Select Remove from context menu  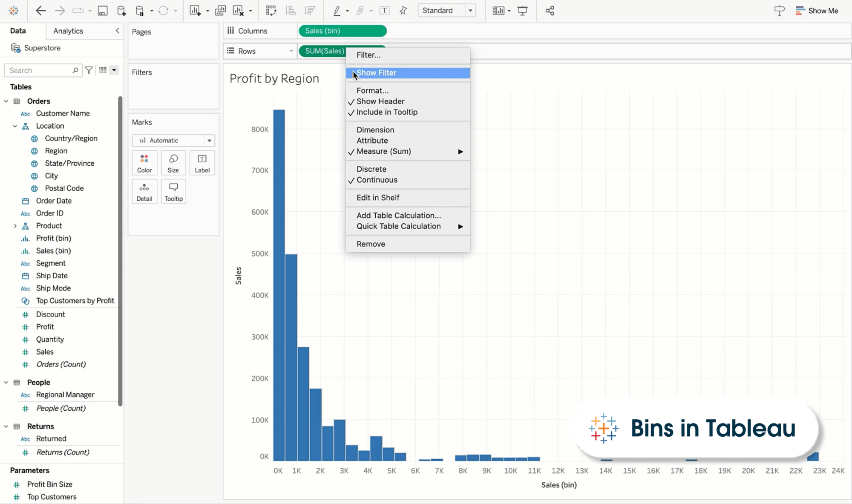tap(371, 244)
